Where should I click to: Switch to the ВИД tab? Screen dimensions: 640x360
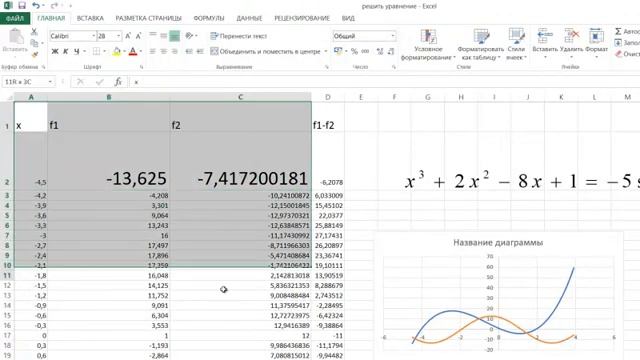[348, 18]
